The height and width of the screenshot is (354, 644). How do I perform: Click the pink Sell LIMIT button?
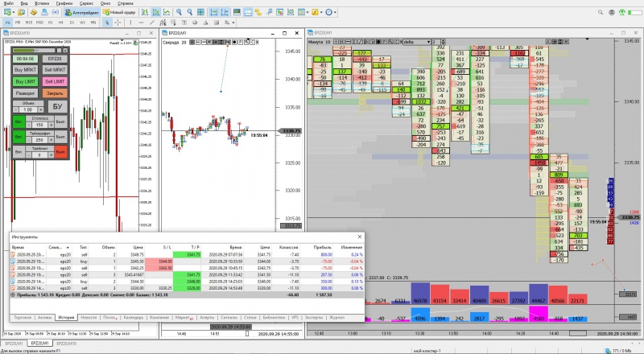55,81
